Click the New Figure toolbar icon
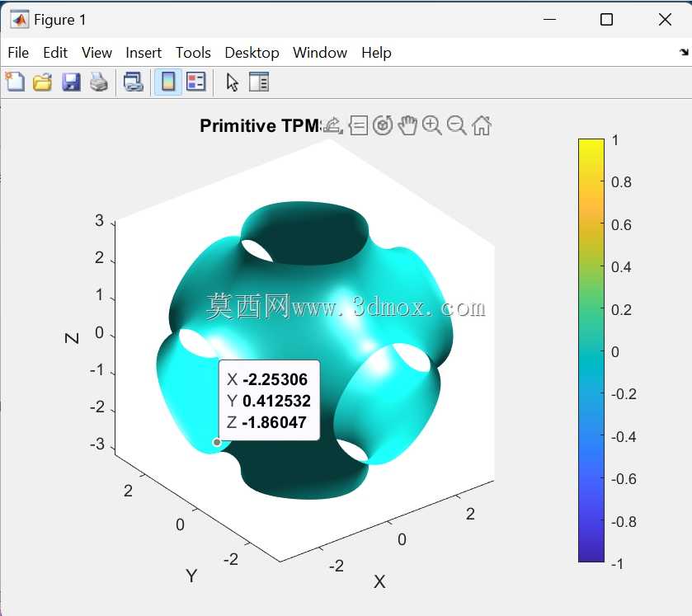 (16, 82)
